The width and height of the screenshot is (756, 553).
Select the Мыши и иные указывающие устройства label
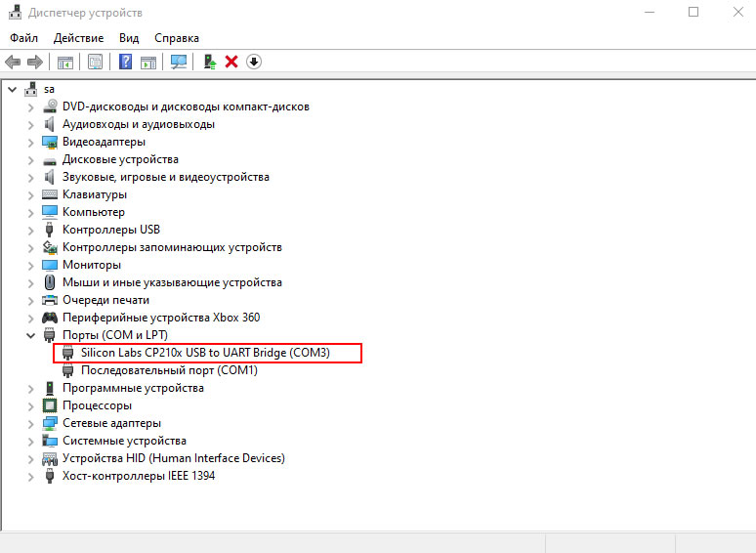click(172, 282)
